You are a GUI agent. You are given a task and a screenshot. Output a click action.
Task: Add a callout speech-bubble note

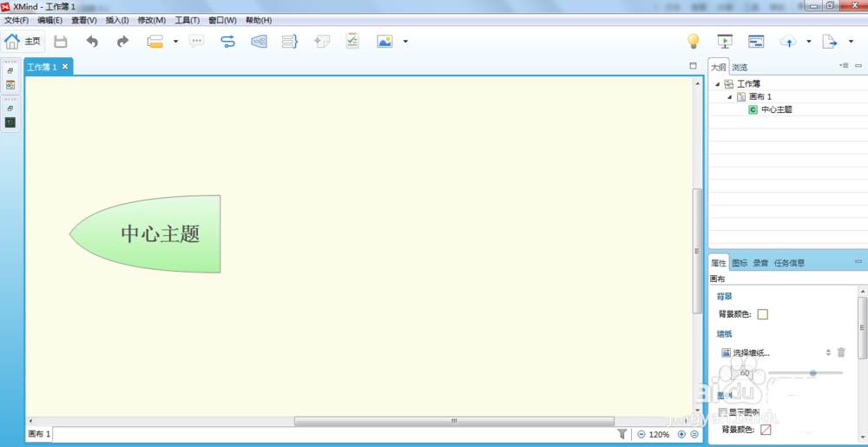(x=196, y=42)
